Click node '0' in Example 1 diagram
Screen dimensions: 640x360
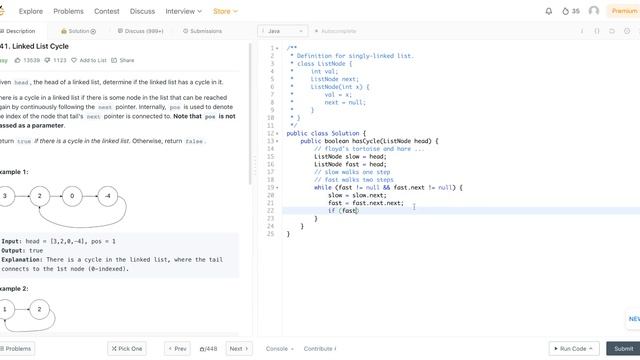[x=72, y=196]
